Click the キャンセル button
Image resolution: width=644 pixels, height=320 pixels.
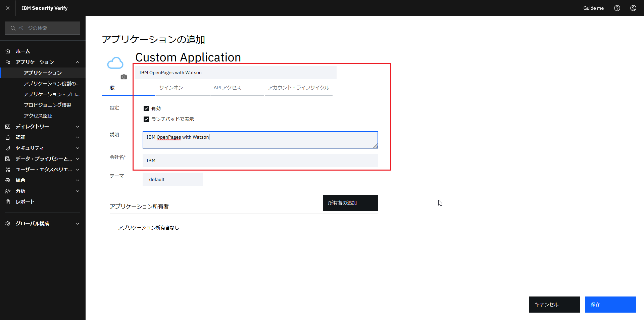pos(554,305)
